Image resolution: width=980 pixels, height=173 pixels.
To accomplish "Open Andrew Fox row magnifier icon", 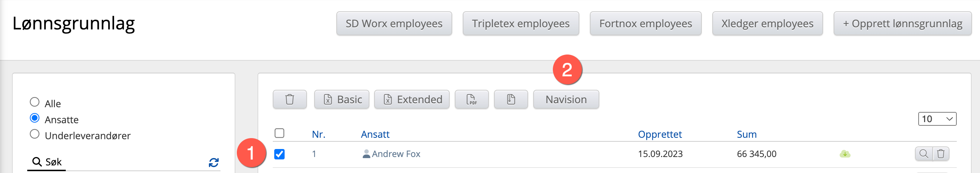I will click(x=923, y=154).
